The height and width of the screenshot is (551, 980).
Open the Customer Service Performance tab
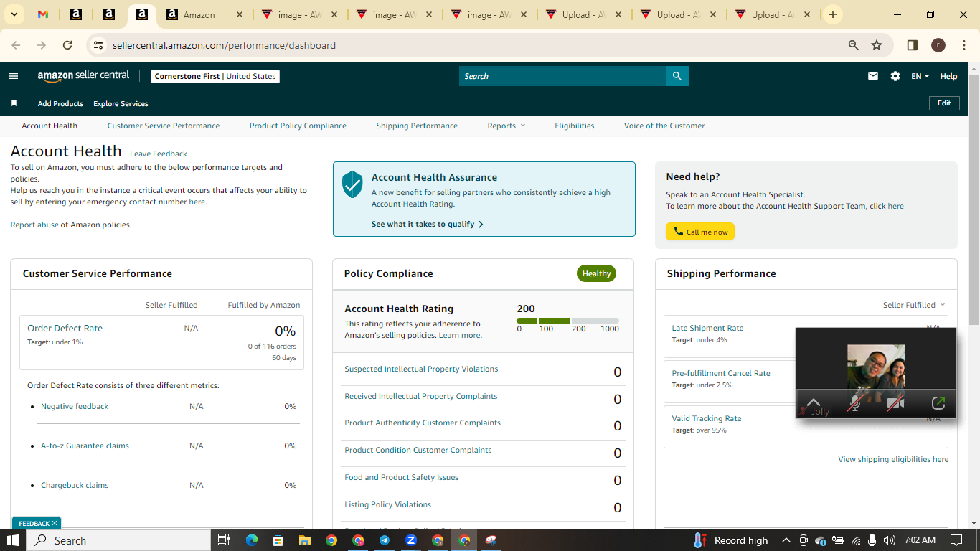tap(164, 126)
